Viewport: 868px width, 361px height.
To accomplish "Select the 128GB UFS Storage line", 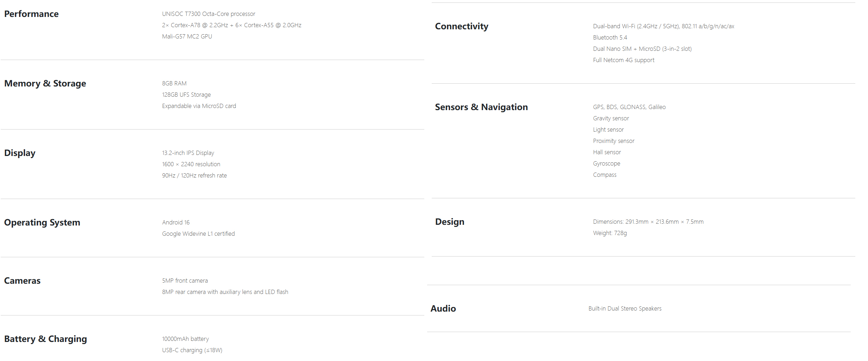I will point(186,95).
